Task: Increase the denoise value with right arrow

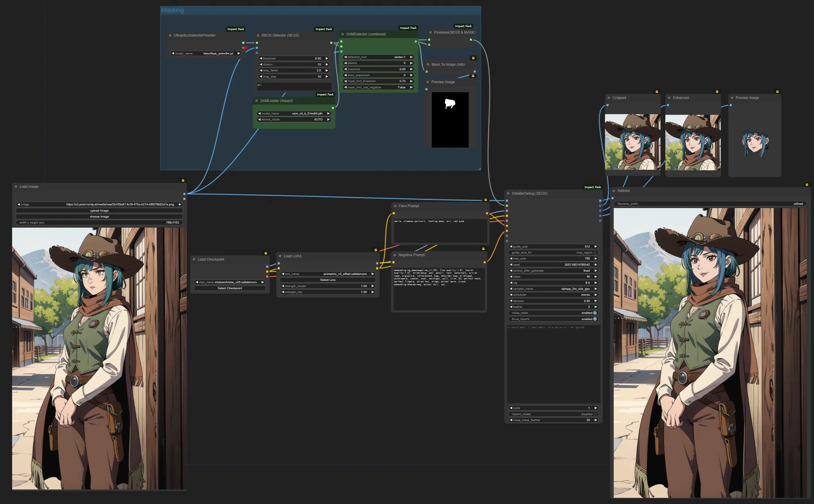Action: (x=596, y=301)
